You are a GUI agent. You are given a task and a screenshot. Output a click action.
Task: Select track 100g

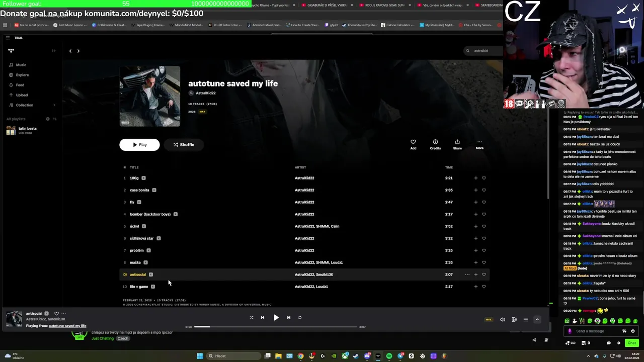pos(134,178)
